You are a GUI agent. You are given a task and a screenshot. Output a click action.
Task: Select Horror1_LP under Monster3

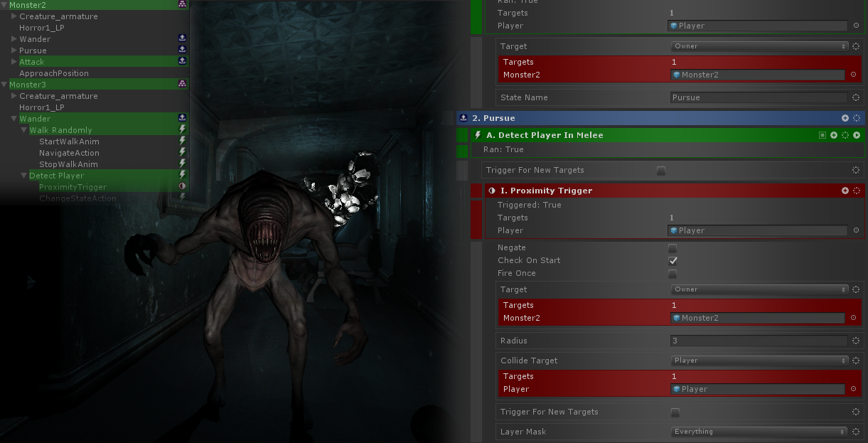[42, 107]
